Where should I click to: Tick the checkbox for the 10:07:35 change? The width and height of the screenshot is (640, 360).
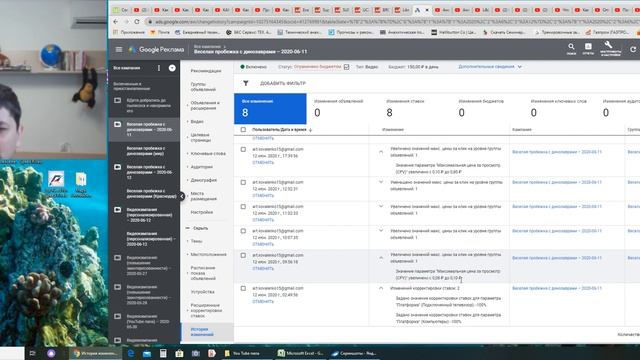[x=243, y=231]
